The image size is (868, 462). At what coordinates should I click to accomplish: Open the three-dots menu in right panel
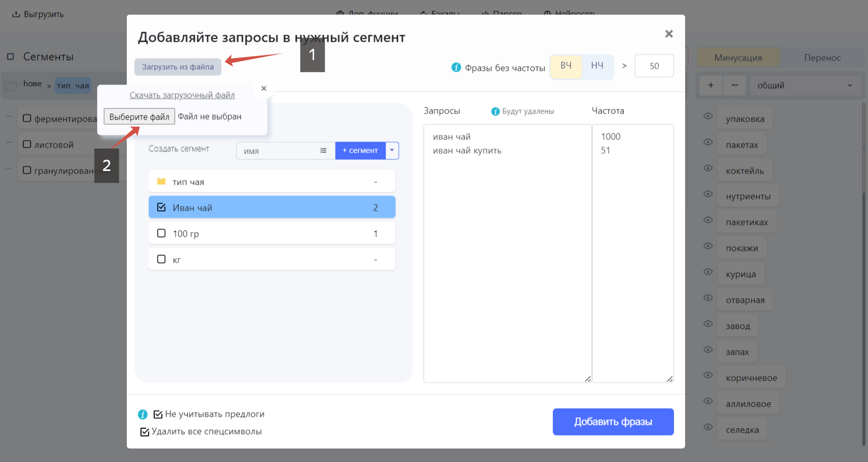point(735,85)
